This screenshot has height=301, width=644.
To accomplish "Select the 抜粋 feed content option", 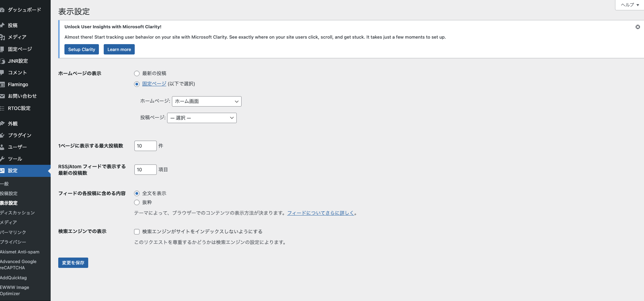I will coord(137,202).
